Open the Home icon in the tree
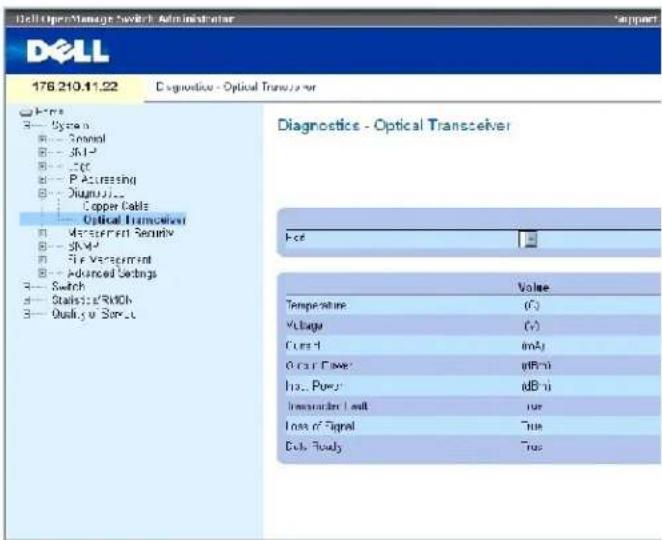This screenshot has width=662, height=540. (x=26, y=112)
